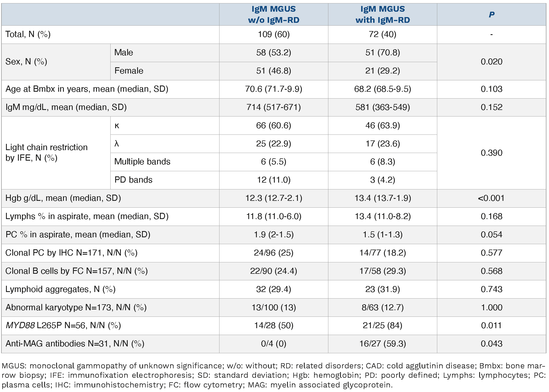
Task: Click the "Light chain restriction by IFE" label
Action: coord(46,152)
